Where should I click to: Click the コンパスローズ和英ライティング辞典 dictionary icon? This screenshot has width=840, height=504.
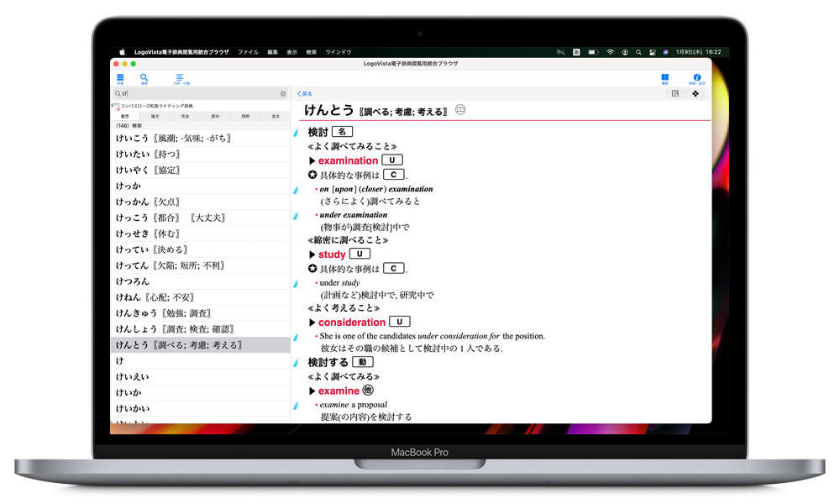pyautogui.click(x=116, y=106)
